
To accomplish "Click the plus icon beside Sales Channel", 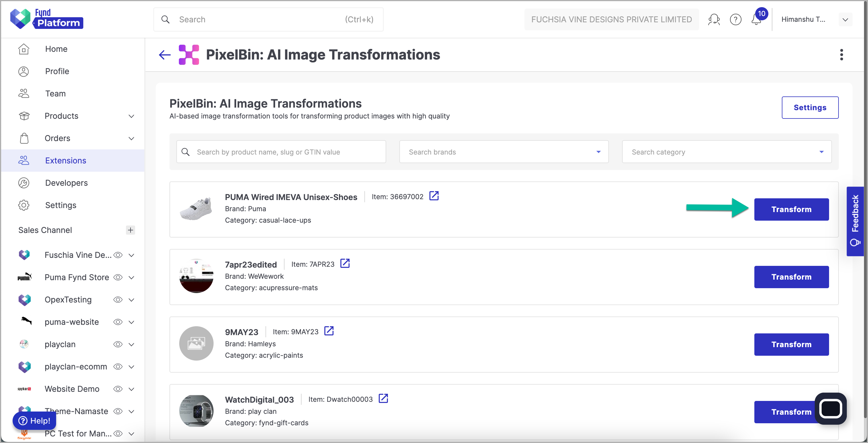I will pyautogui.click(x=131, y=230).
